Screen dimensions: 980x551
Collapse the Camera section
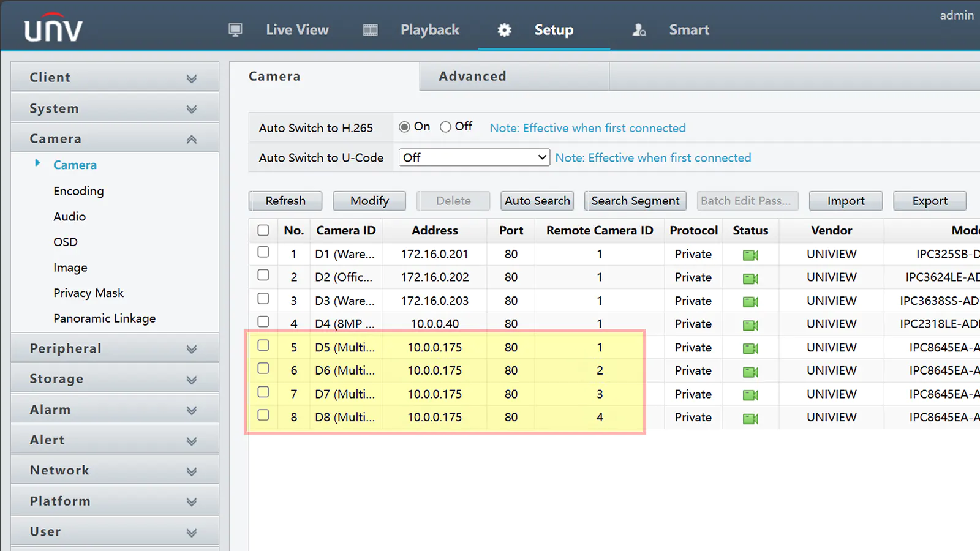click(115, 138)
